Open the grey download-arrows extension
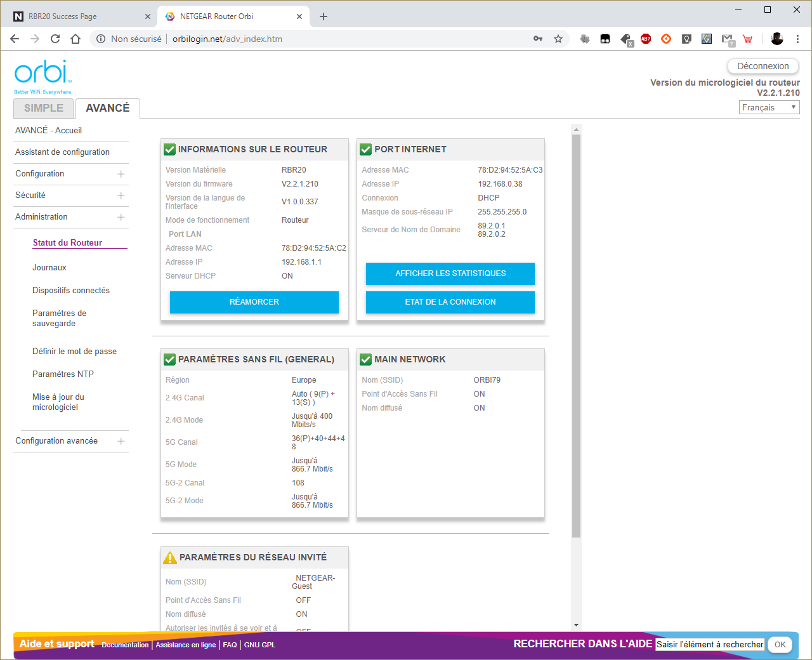This screenshot has width=812, height=660. coord(585,39)
